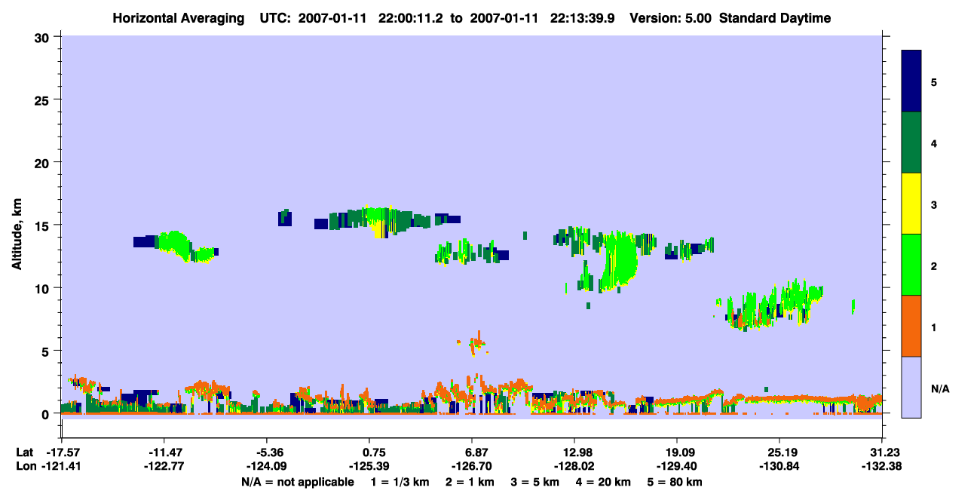This screenshot has height=503, width=980.
Task: Click longitude value -124.09
Action: (x=266, y=466)
